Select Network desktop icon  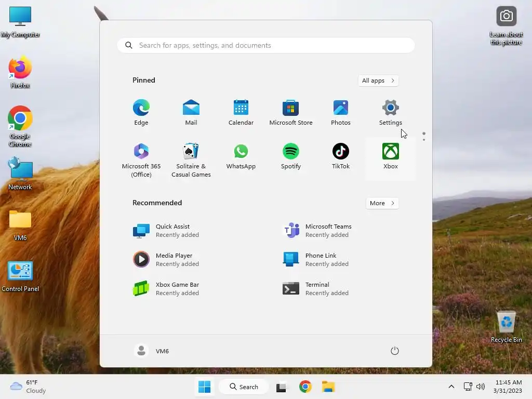20,174
